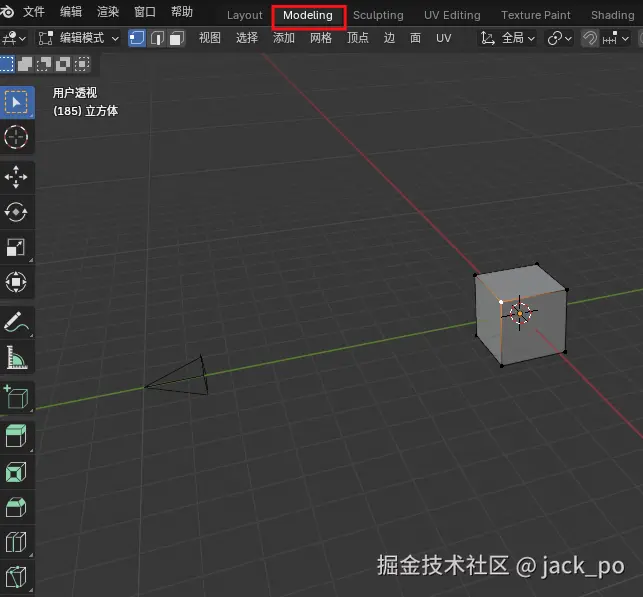Open the snapping options dropdown
The width and height of the screenshot is (643, 597).
coord(616,39)
